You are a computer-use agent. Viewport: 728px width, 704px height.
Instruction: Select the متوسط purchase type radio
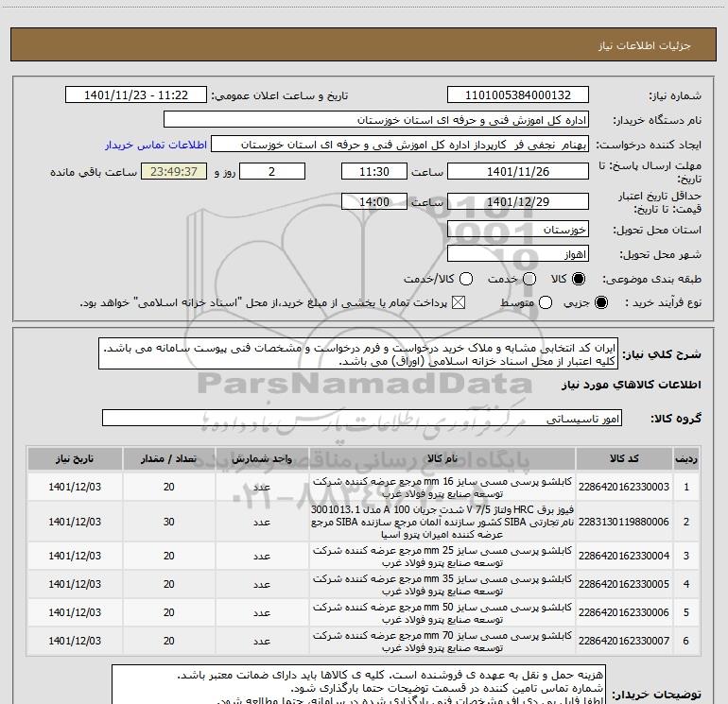tap(546, 302)
